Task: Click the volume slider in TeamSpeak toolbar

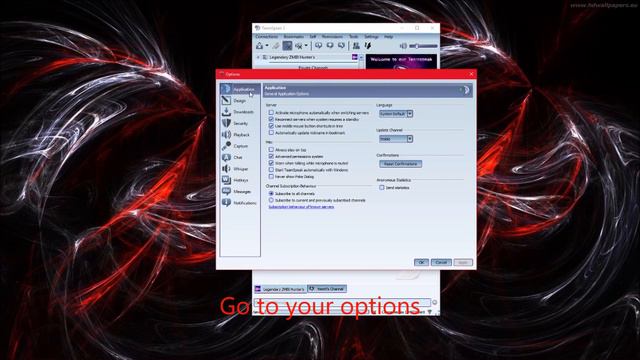Action: [x=423, y=46]
